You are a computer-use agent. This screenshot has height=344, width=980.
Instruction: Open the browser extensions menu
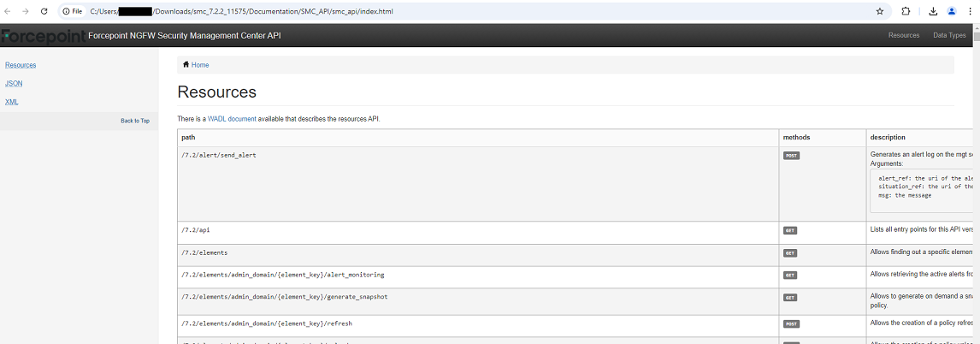[x=906, y=11]
